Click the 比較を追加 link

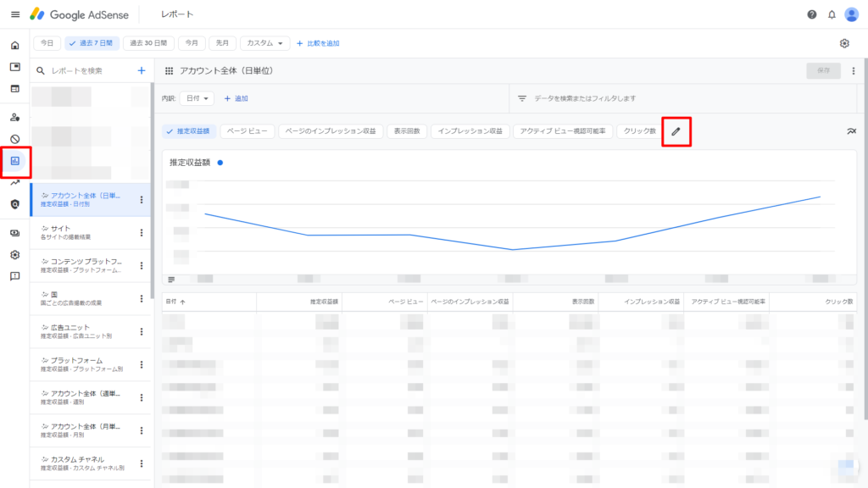pyautogui.click(x=318, y=43)
